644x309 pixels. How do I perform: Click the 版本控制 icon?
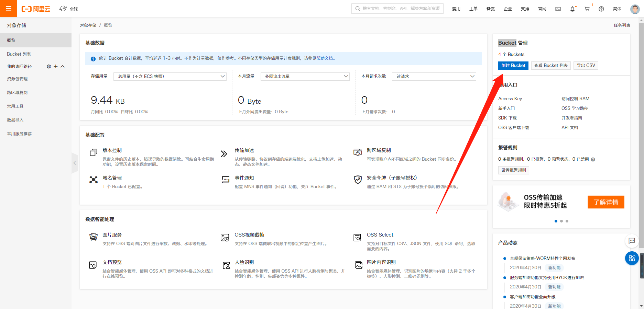click(x=93, y=153)
